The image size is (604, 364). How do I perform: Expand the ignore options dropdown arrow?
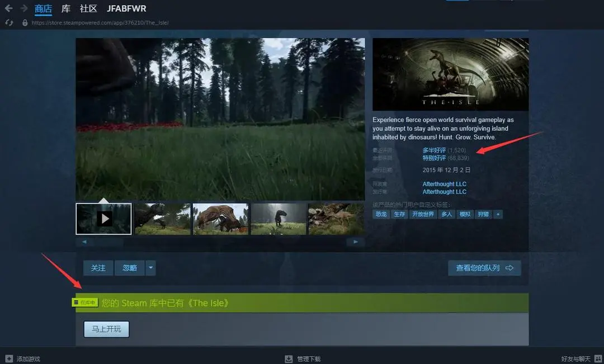[150, 268]
